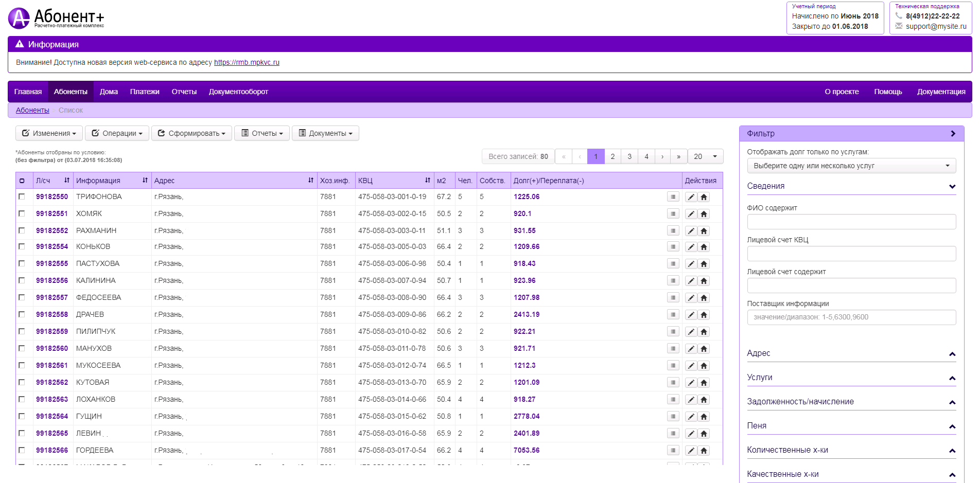The image size is (980, 483).
Task: Click house icon for ДРАЧЕВ
Action: (x=704, y=315)
